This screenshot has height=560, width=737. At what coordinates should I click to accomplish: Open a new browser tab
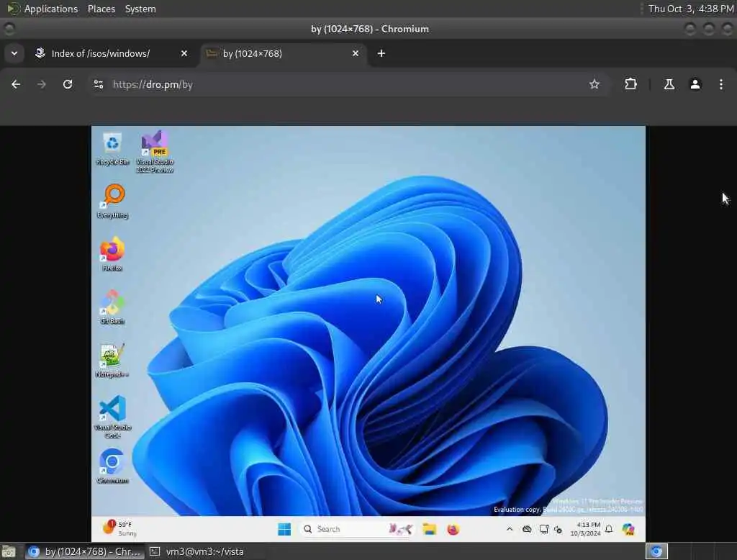click(381, 53)
